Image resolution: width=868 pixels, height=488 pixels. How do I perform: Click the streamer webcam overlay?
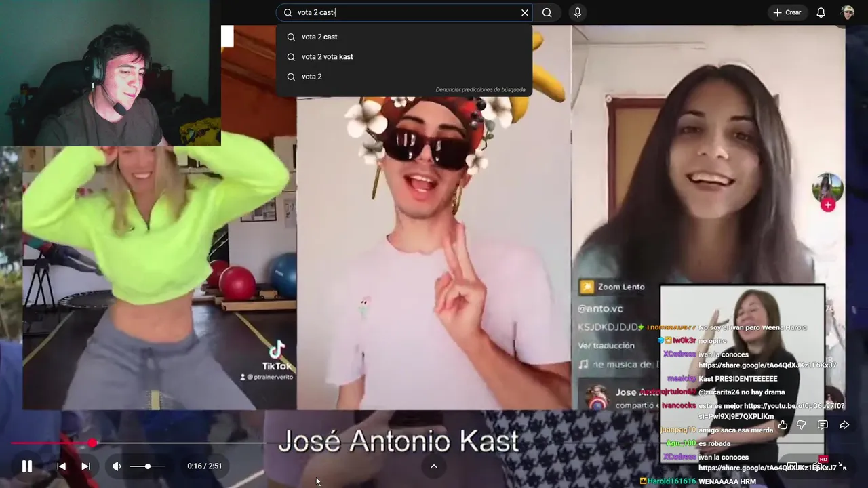[x=111, y=73]
